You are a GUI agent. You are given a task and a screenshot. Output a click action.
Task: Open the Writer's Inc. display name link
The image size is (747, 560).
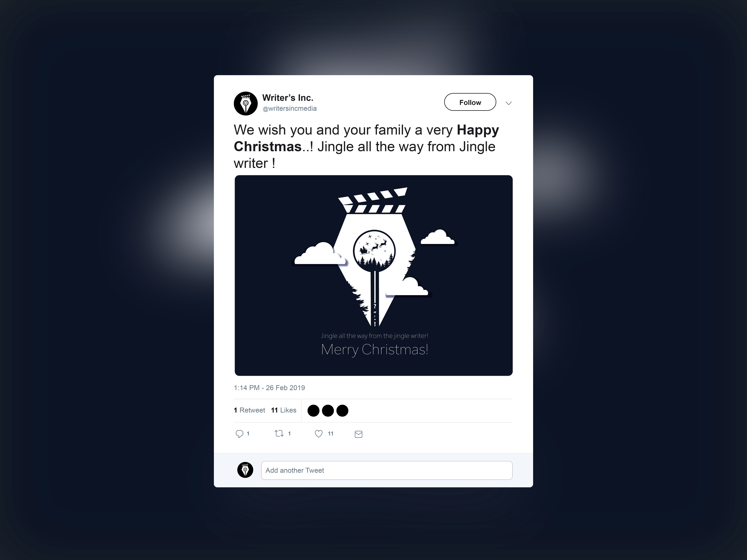tap(288, 98)
